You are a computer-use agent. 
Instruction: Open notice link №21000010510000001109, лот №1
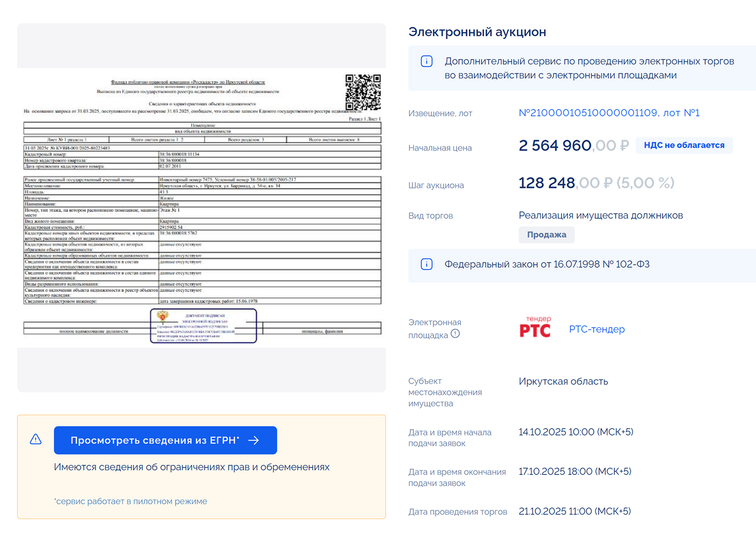[x=609, y=113]
